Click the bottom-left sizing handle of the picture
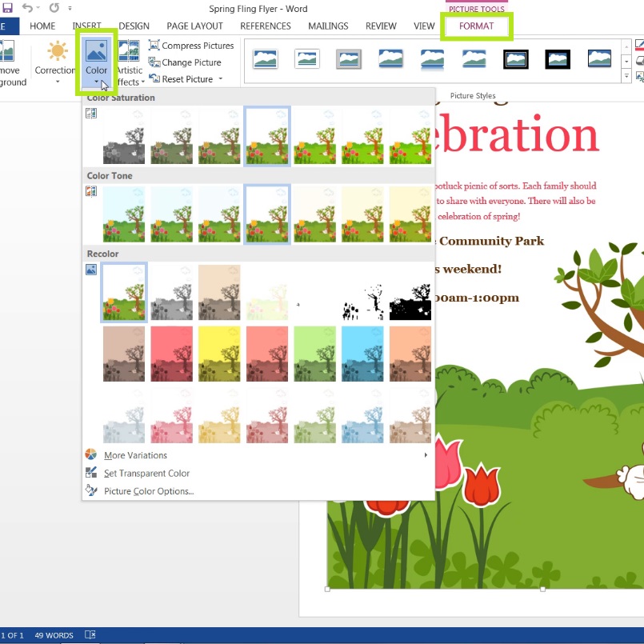 (x=327, y=589)
